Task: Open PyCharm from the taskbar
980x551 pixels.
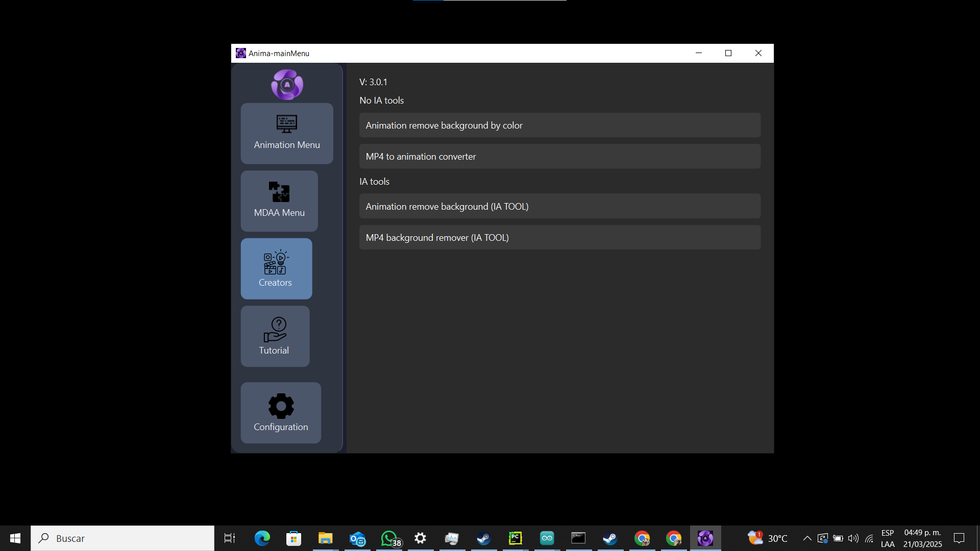Action: pos(515,538)
